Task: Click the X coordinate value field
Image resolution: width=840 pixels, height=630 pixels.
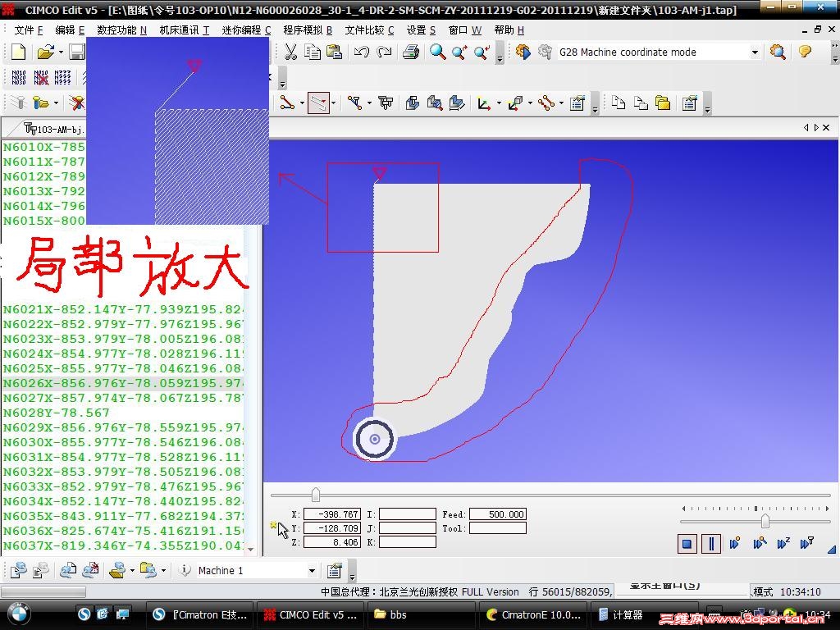Action: pos(332,514)
